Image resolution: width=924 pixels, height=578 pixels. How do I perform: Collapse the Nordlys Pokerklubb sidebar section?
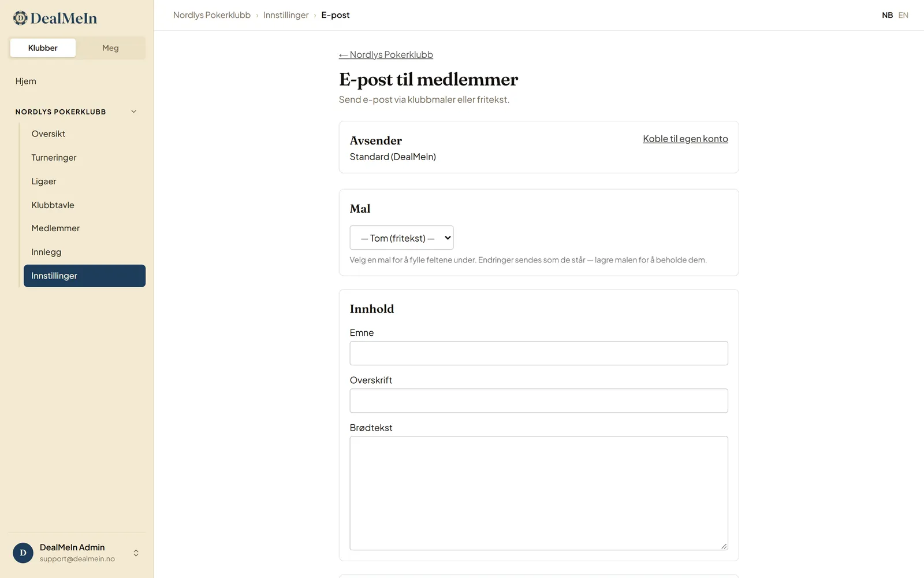pyautogui.click(x=134, y=112)
